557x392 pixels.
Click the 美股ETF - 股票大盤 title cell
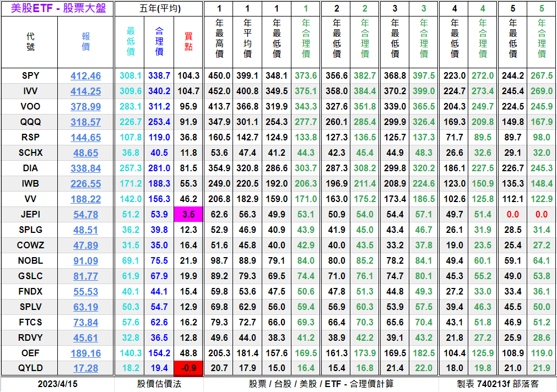pyautogui.click(x=57, y=8)
